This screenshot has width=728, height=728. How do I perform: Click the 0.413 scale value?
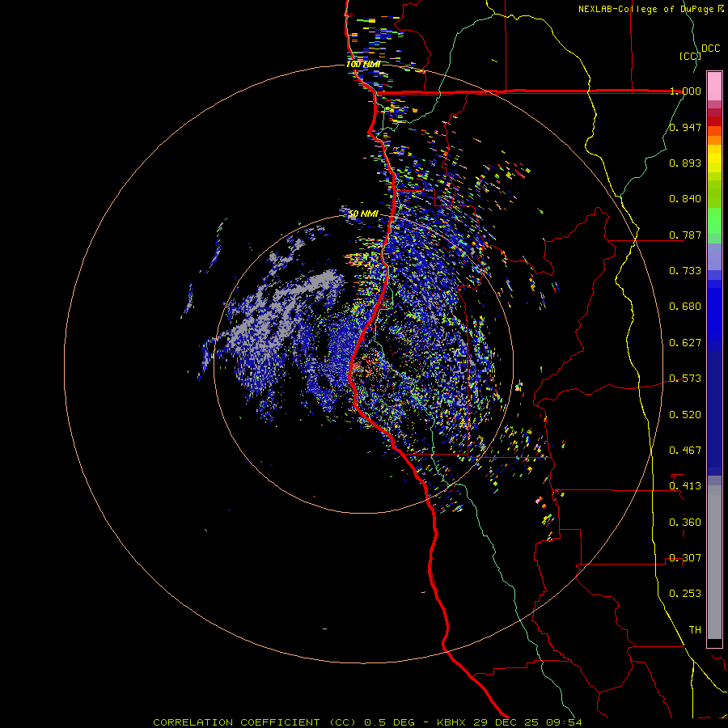click(x=685, y=486)
